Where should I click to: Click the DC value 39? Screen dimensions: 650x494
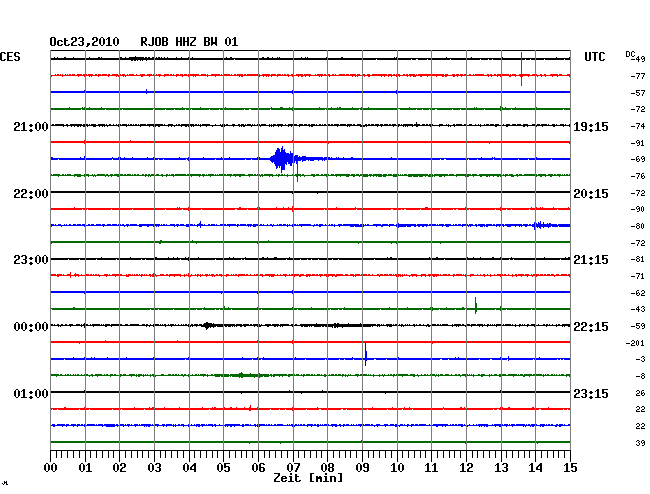coord(640,443)
